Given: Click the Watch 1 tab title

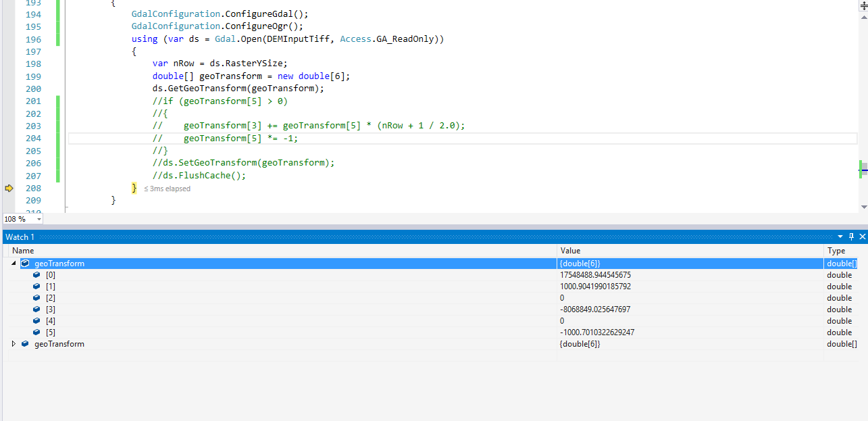Looking at the screenshot, I should click(x=20, y=237).
